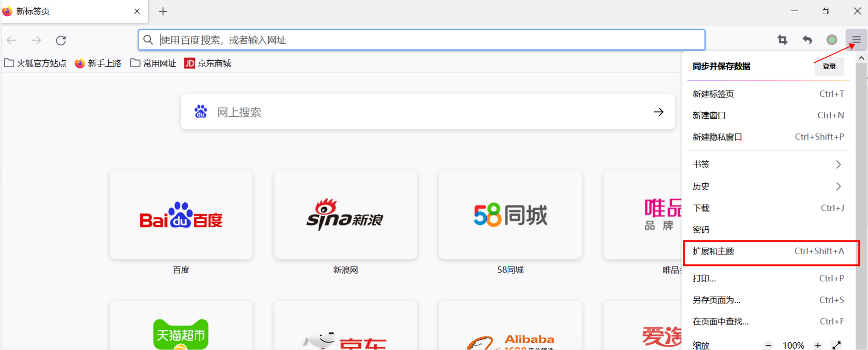
Task: Click the 网上搜索 search box
Action: click(428, 112)
